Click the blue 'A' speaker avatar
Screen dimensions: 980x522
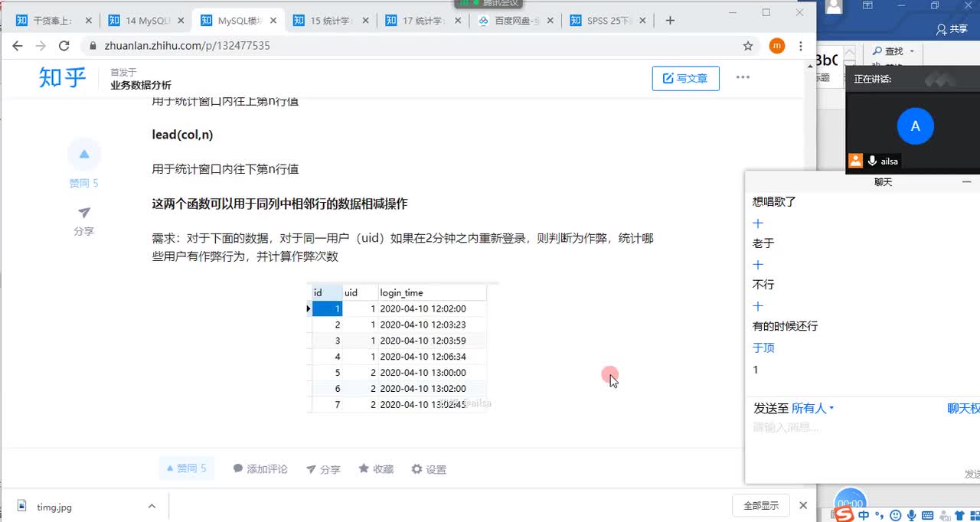(x=915, y=126)
